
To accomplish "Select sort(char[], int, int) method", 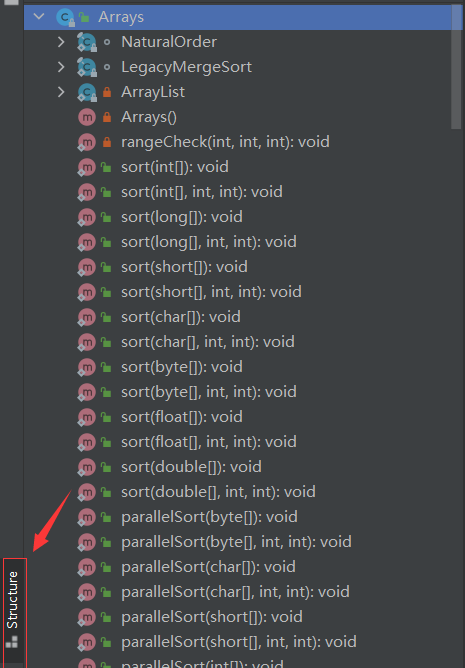I will (208, 342).
